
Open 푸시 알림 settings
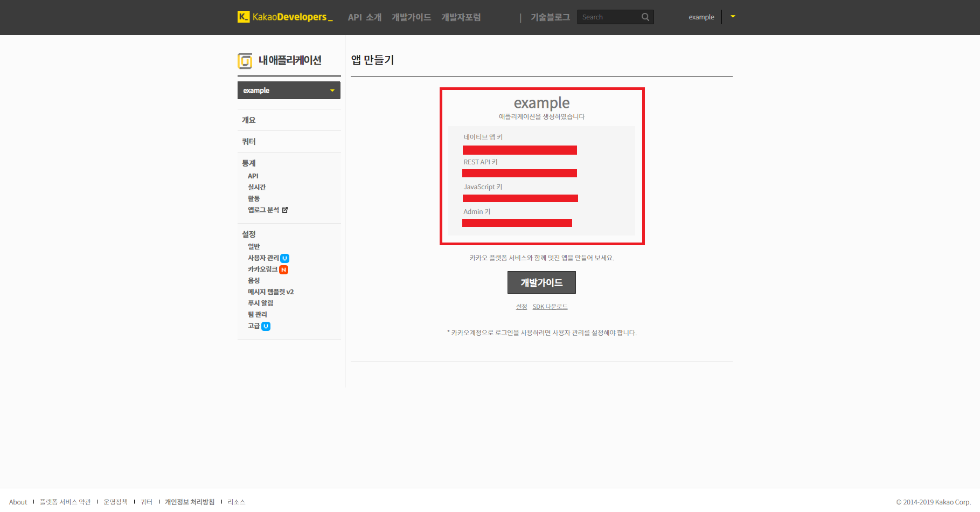point(261,303)
